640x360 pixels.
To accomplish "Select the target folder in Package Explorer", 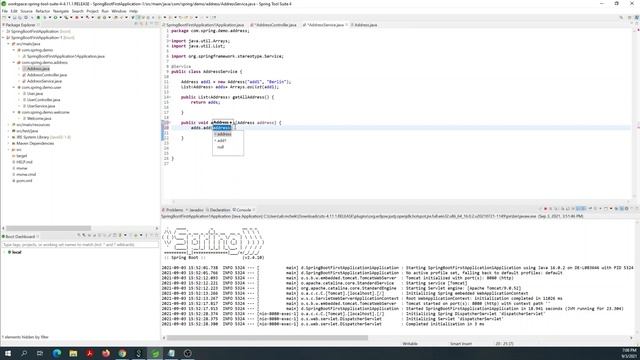I will tap(21, 156).
